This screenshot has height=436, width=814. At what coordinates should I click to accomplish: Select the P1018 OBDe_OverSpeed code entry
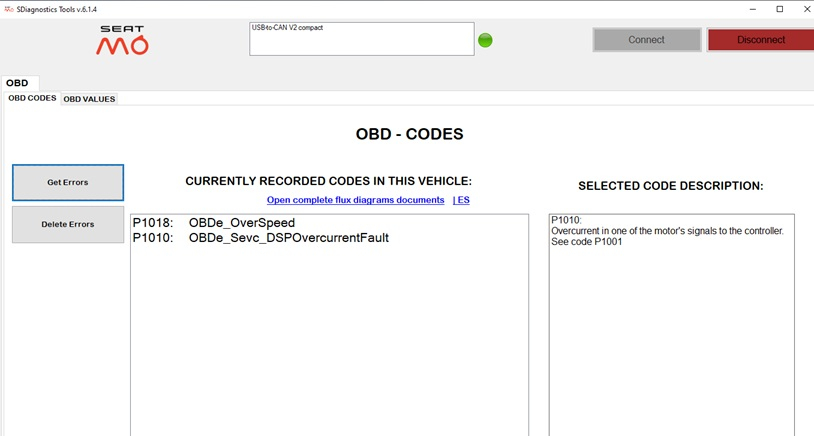tap(213, 223)
